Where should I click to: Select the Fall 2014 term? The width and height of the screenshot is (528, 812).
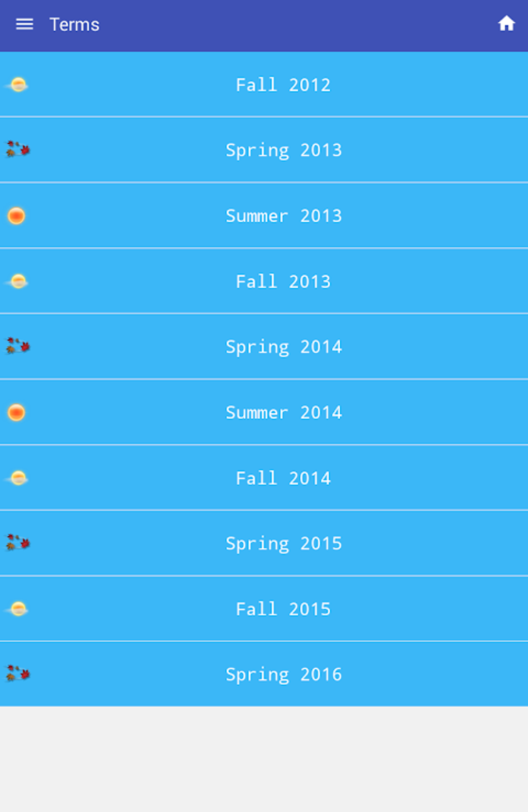point(283,478)
